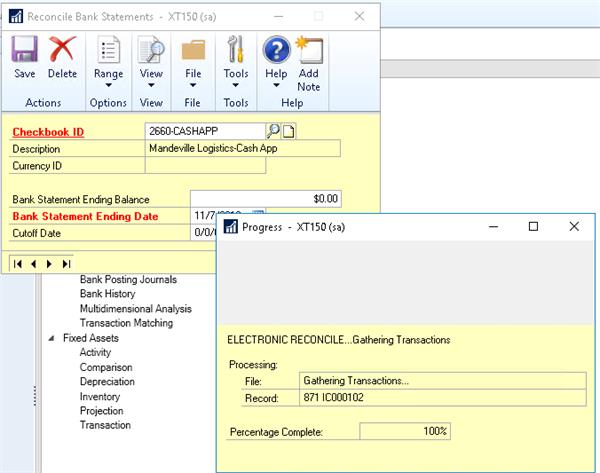600x473 pixels.
Task: Click the red X Delete icon
Action: (x=62, y=49)
